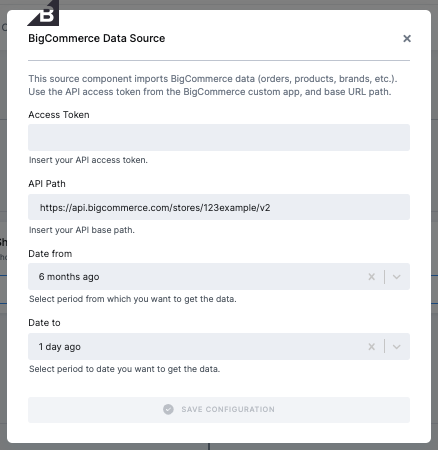Expand the 'Date to' dropdown arrow
The height and width of the screenshot is (450, 438).
pos(396,347)
